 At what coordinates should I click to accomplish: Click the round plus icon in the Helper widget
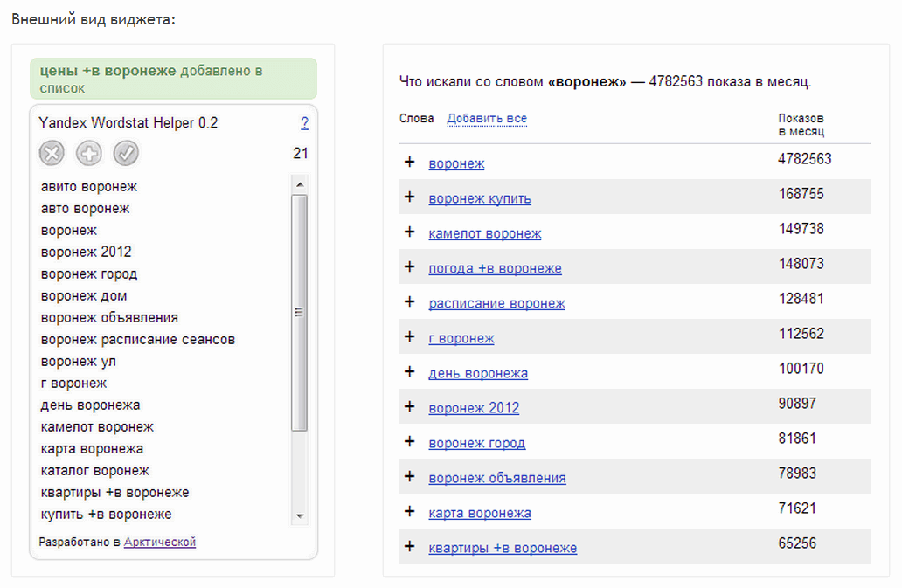(89, 154)
